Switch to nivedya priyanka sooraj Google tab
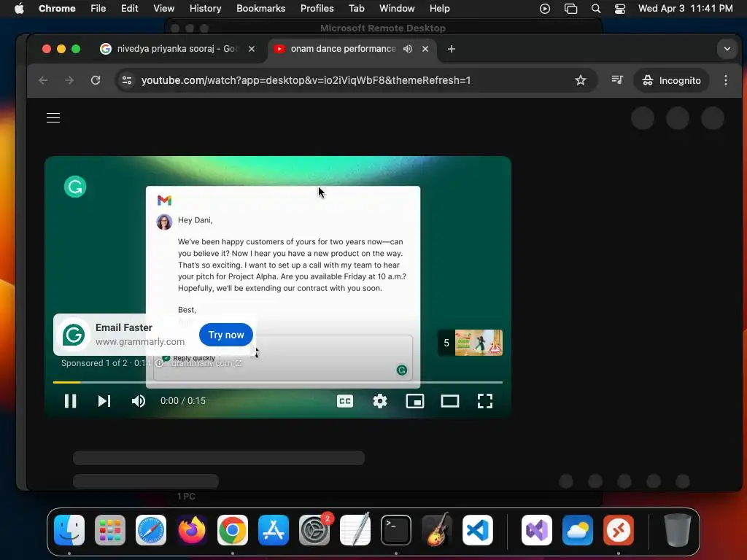Viewport: 747px width, 560px height. [177, 49]
